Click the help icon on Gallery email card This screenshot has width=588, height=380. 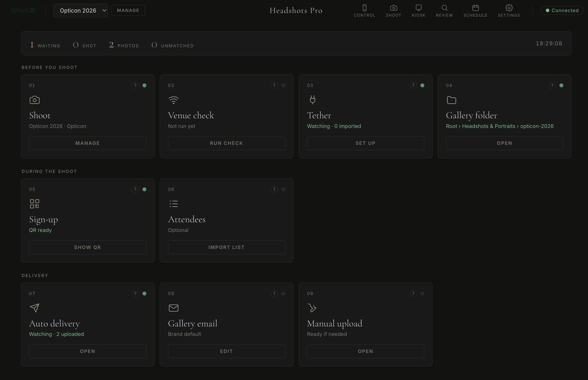coord(274,294)
